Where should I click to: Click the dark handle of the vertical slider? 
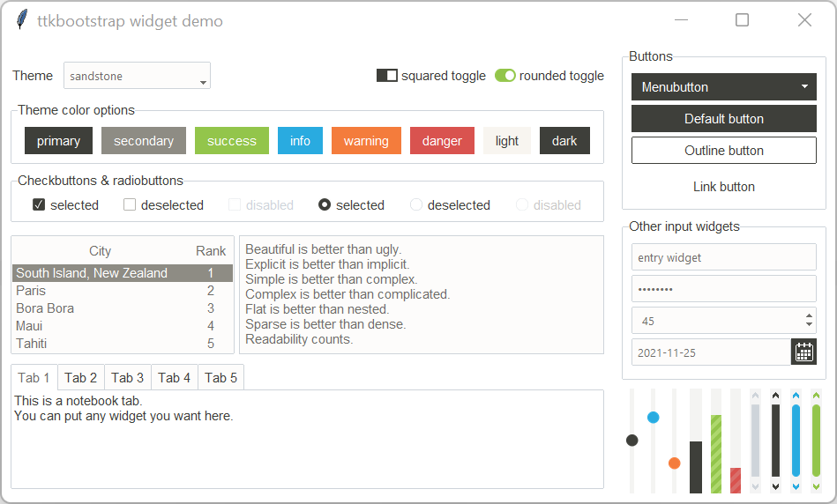click(x=632, y=440)
